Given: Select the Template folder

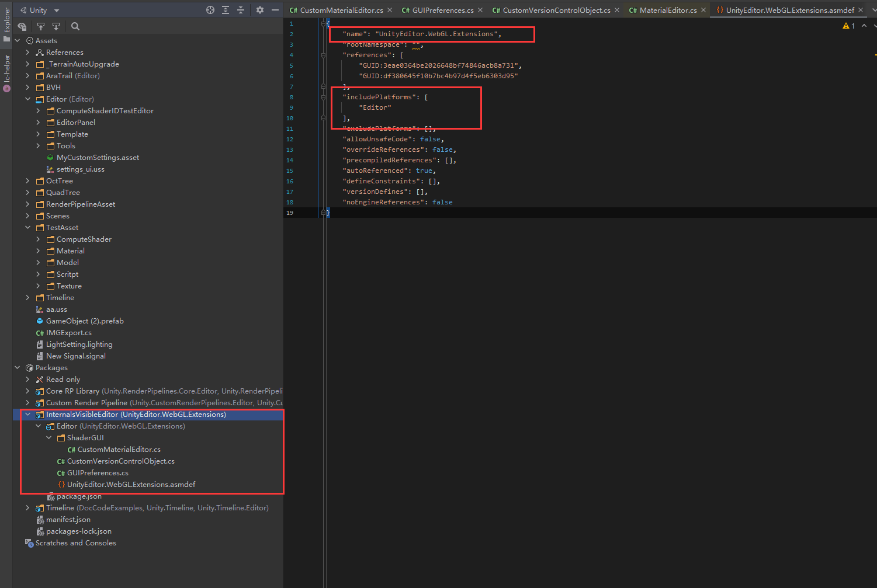Looking at the screenshot, I should (72, 134).
